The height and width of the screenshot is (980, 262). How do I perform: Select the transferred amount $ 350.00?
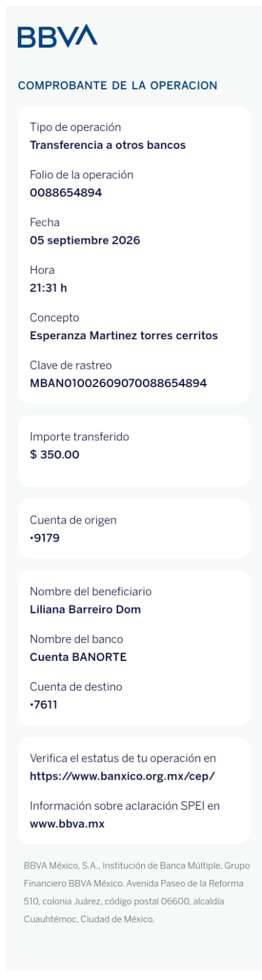[55, 454]
